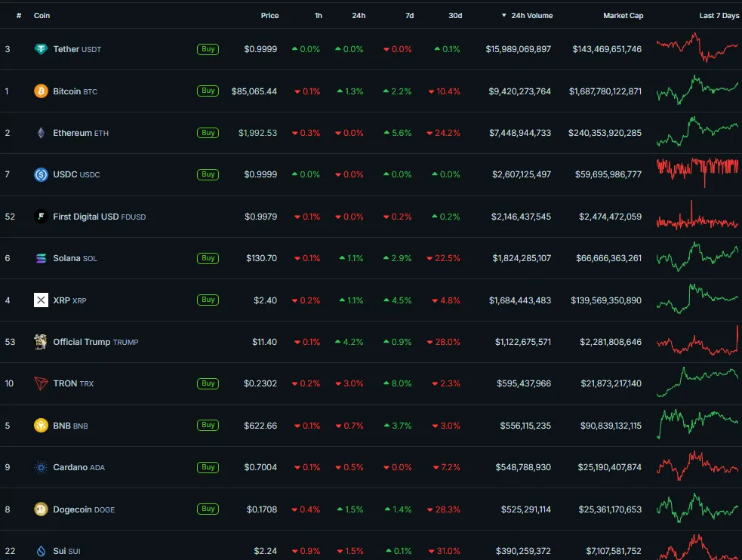This screenshot has height=560, width=742.
Task: Buy Solana SOL
Action: (x=208, y=258)
